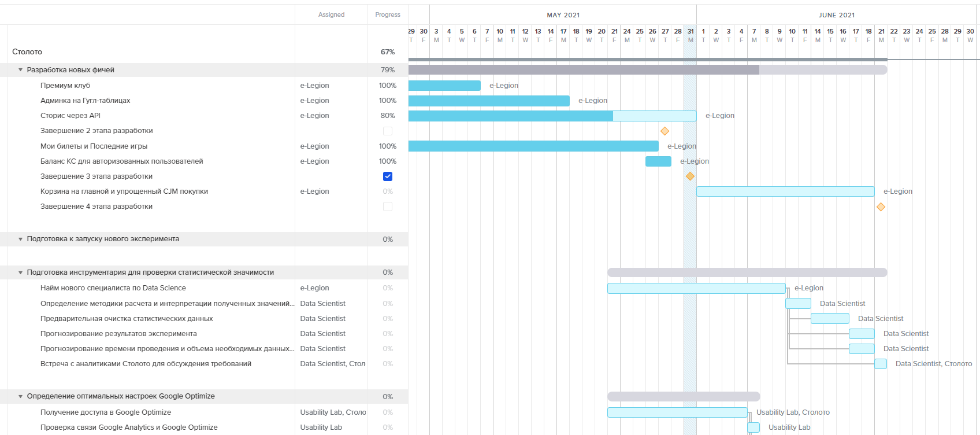Uncheck the Завершение 3 этапа разработки checkbox
Screen dimensions: 980x435
[388, 176]
